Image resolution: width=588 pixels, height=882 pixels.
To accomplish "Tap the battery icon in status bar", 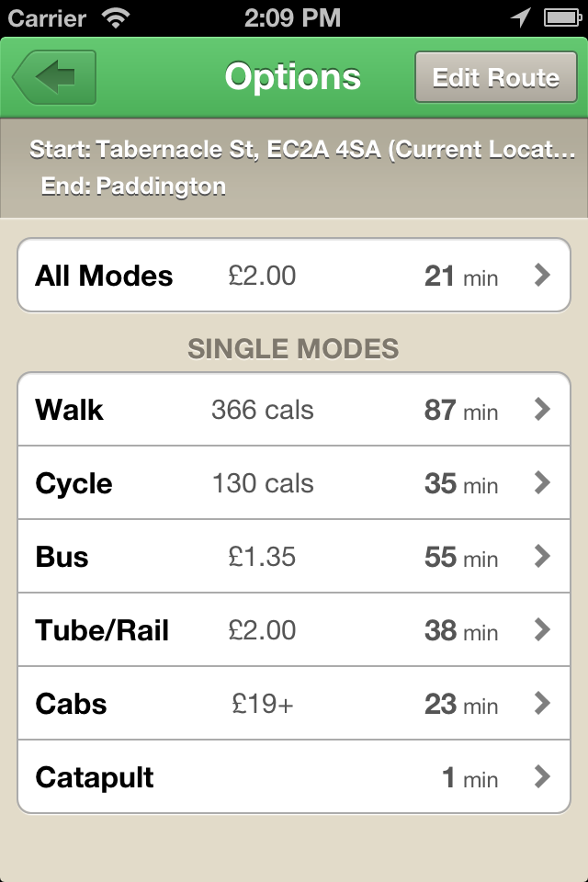I will pyautogui.click(x=561, y=17).
